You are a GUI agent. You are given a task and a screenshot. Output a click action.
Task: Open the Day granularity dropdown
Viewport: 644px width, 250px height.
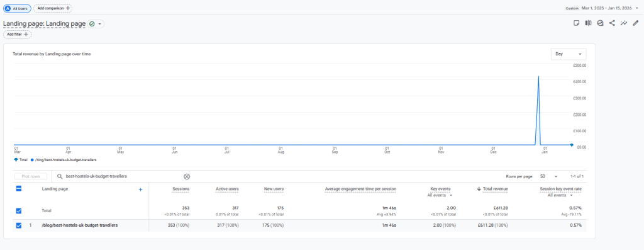click(569, 54)
